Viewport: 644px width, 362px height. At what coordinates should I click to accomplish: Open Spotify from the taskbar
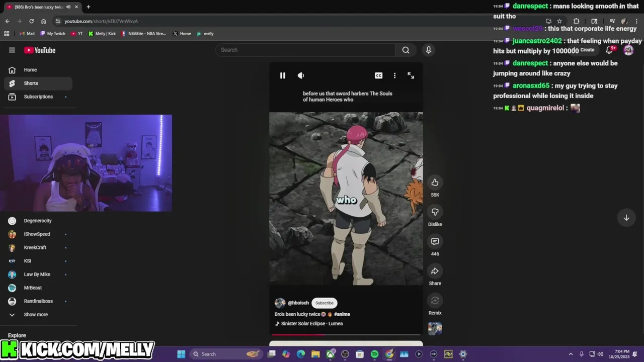point(374,354)
